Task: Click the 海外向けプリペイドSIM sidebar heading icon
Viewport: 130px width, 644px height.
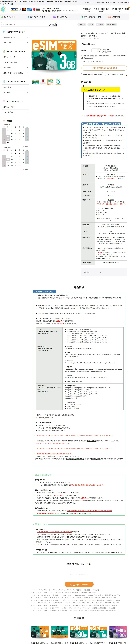Action: pyautogui.click(x=4, y=32)
